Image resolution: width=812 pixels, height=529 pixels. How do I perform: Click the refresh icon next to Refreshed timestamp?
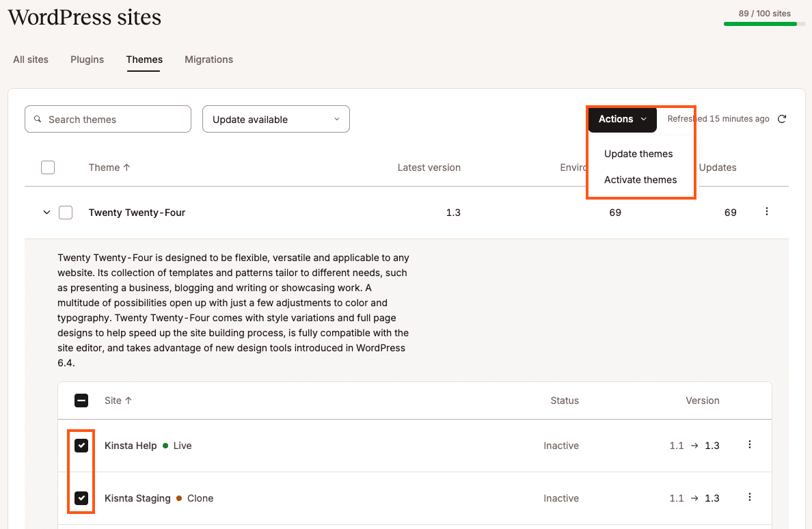click(782, 119)
